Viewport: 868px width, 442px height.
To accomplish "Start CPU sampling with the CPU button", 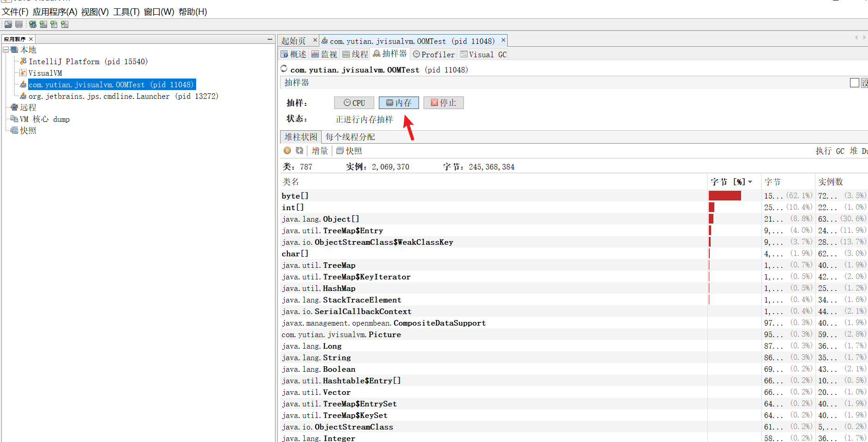I will click(x=354, y=103).
